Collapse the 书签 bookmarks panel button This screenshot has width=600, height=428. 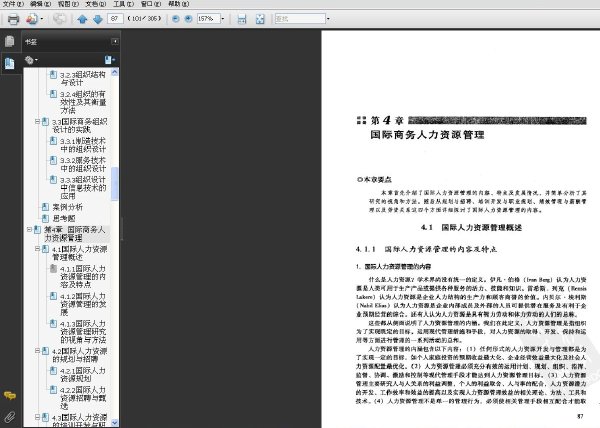115,41
